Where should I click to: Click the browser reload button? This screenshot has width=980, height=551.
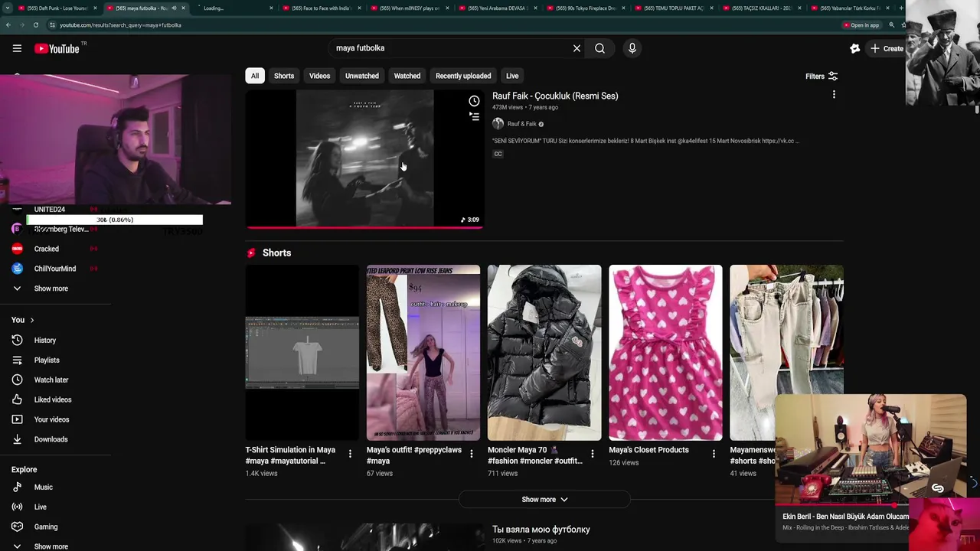click(x=35, y=25)
